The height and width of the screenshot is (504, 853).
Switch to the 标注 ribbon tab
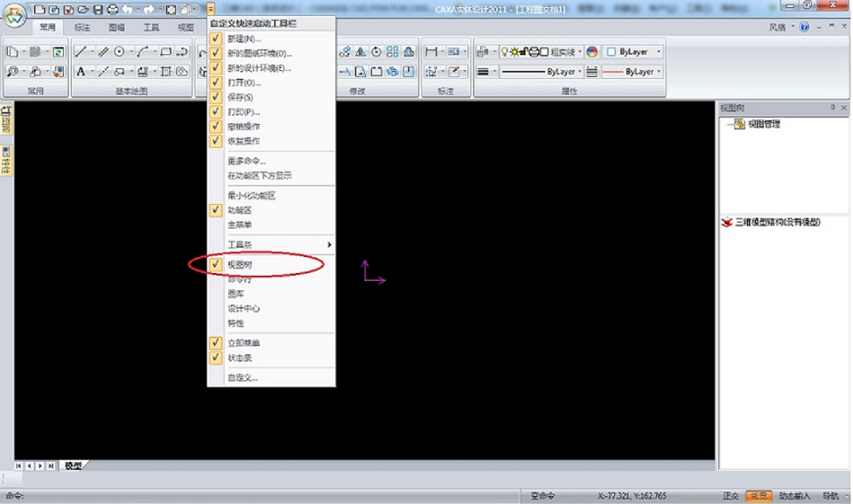tap(82, 27)
